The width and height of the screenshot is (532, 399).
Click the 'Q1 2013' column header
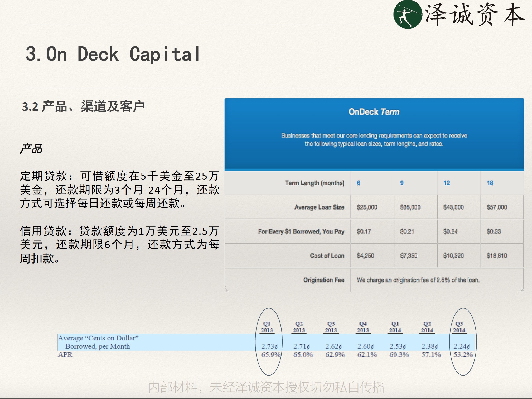(x=267, y=327)
